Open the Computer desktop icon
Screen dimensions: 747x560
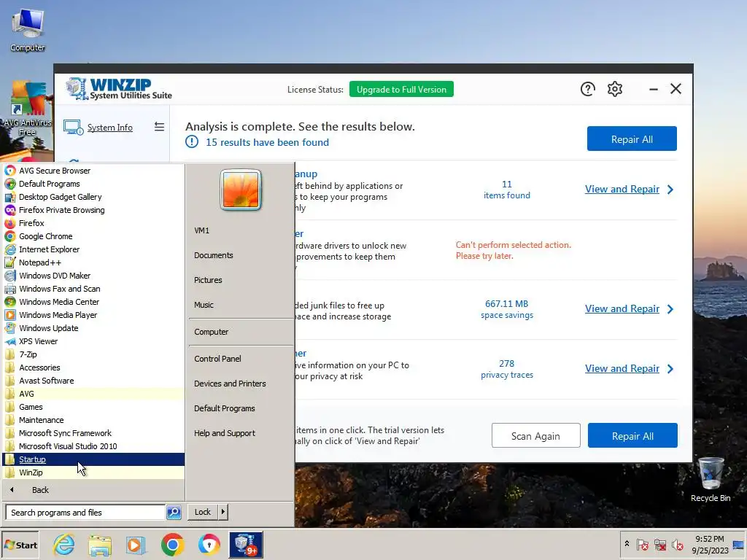[28, 29]
